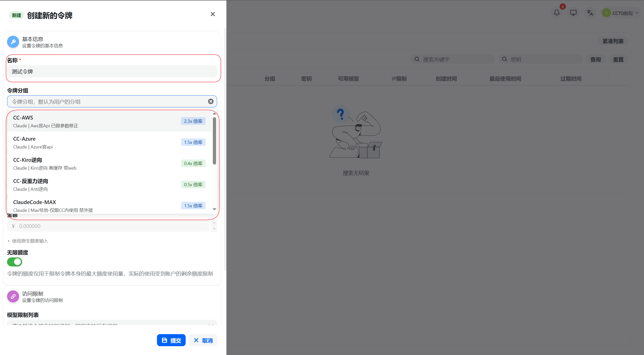Click the 提交 submit button

click(171, 340)
